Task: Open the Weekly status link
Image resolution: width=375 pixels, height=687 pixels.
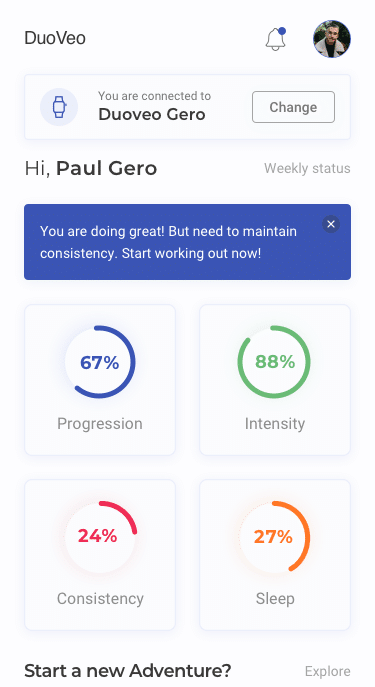Action: pos(307,168)
